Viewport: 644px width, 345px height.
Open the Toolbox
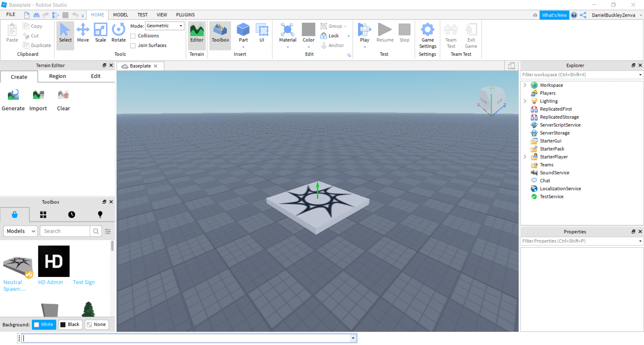(220, 35)
